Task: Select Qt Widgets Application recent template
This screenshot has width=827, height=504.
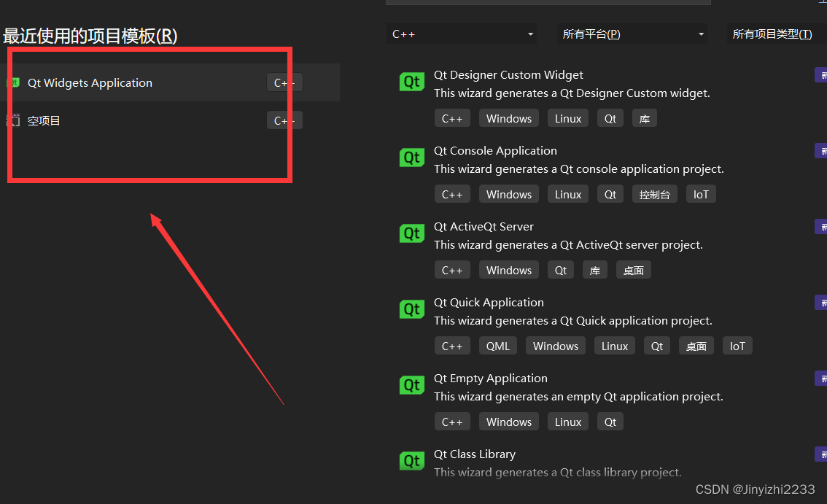Action: [170, 82]
